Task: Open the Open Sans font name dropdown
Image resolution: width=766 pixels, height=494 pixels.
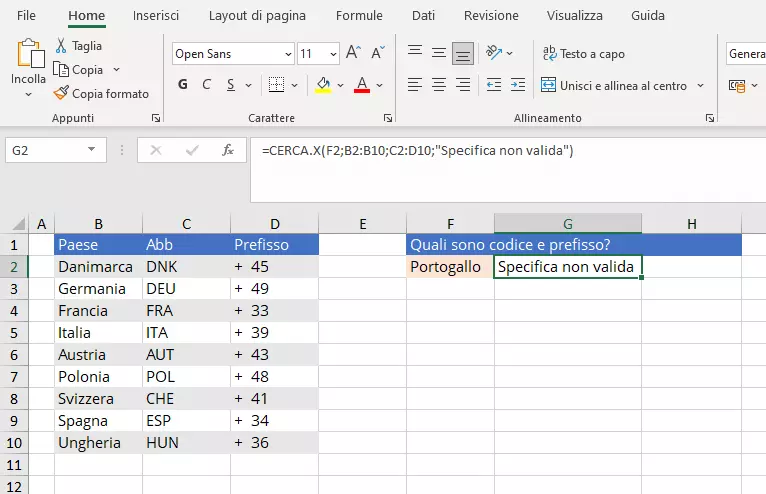Action: pyautogui.click(x=288, y=54)
